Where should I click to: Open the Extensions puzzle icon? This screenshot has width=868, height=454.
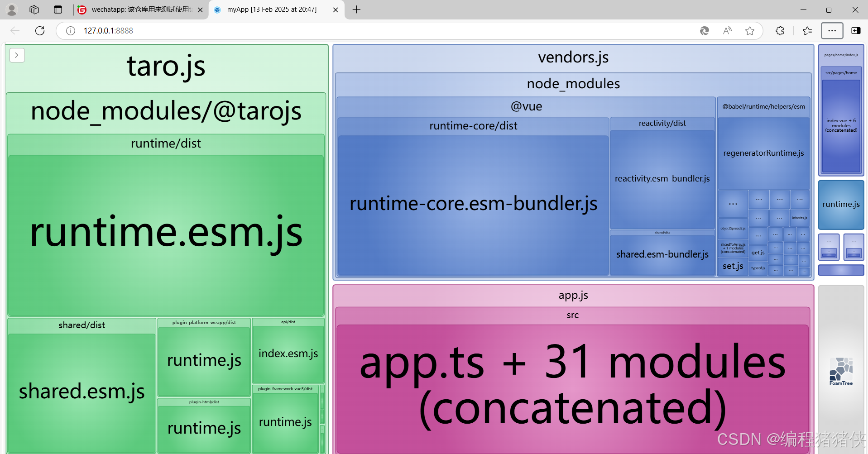[x=780, y=31]
